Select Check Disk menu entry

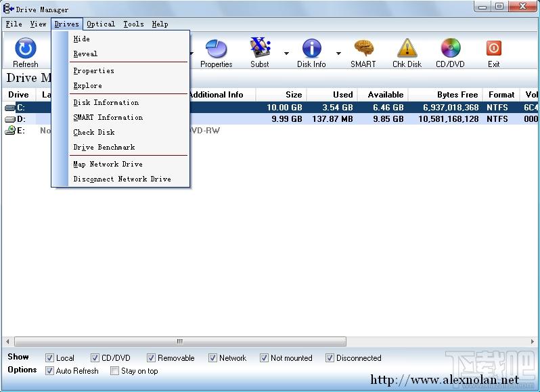129,132
